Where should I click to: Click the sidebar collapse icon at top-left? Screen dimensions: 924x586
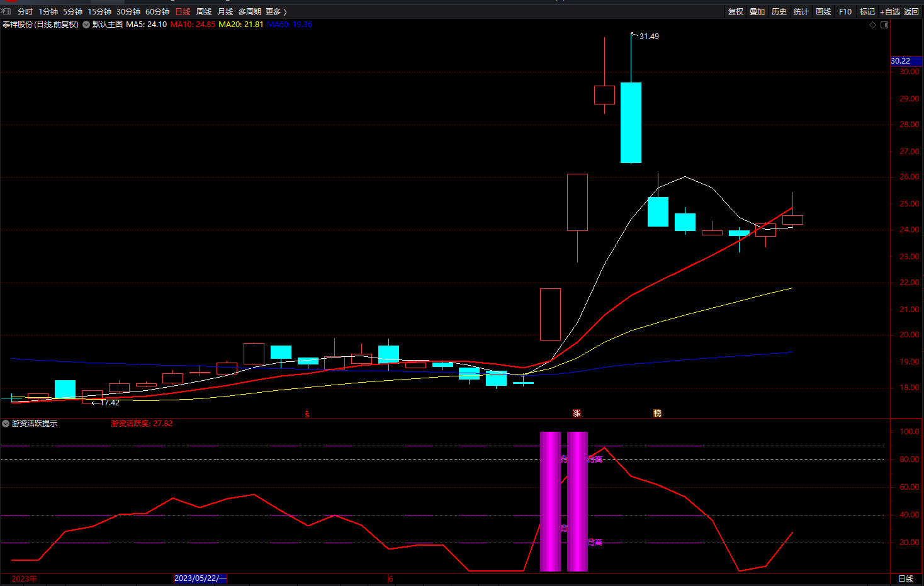point(5,11)
